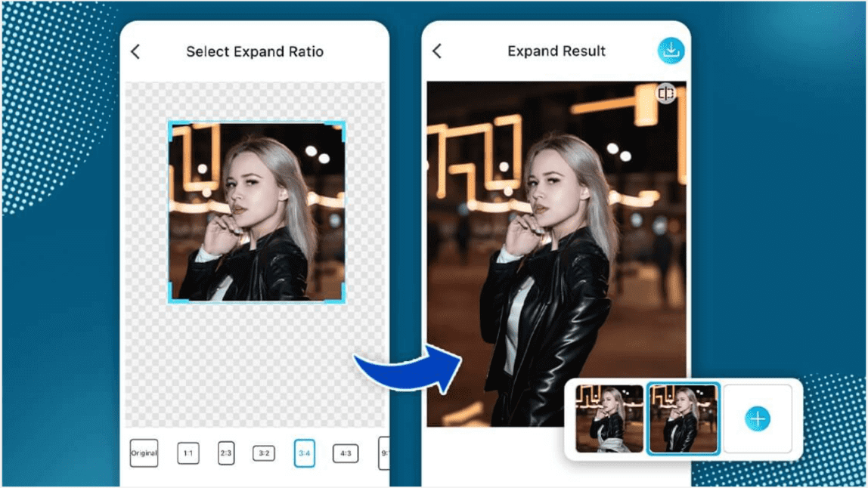The width and height of the screenshot is (868, 488).
Task: Tap the expanded result image preview
Action: (556, 254)
